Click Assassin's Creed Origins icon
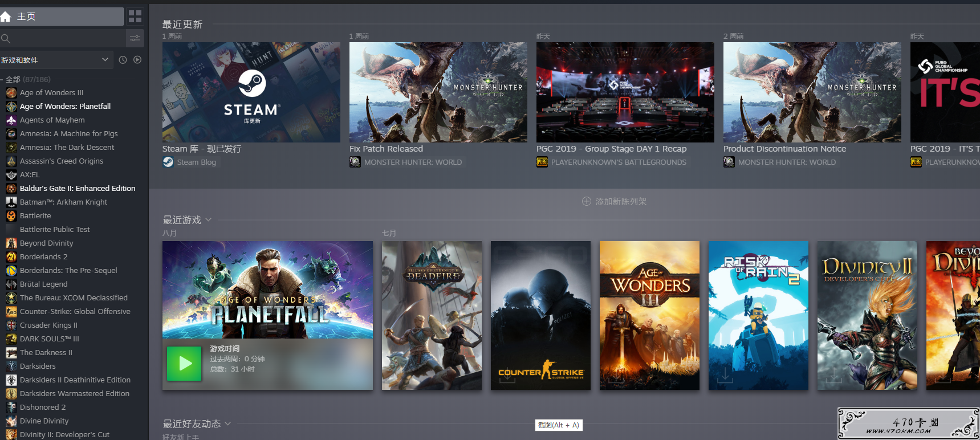This screenshot has height=440, width=980. point(11,161)
